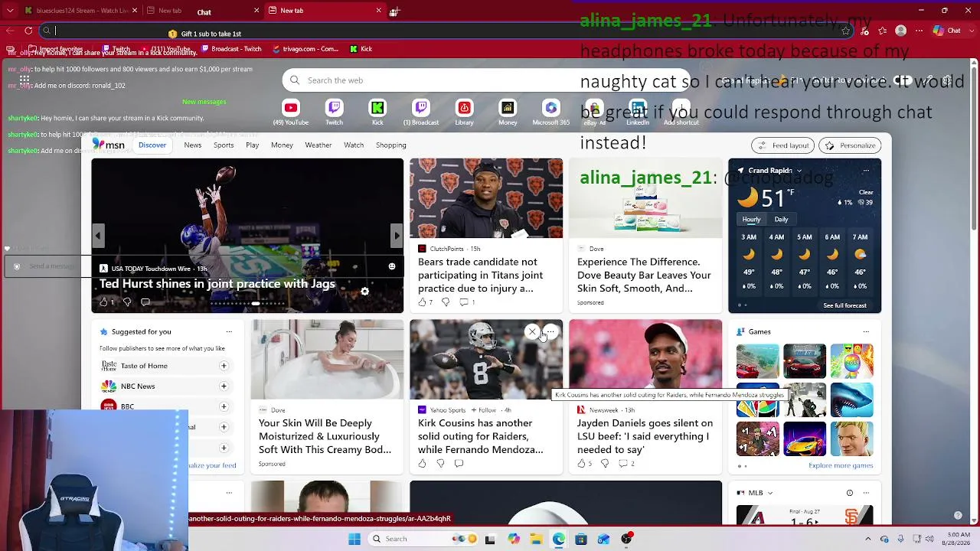Select the Discover tab in msn

(x=152, y=145)
